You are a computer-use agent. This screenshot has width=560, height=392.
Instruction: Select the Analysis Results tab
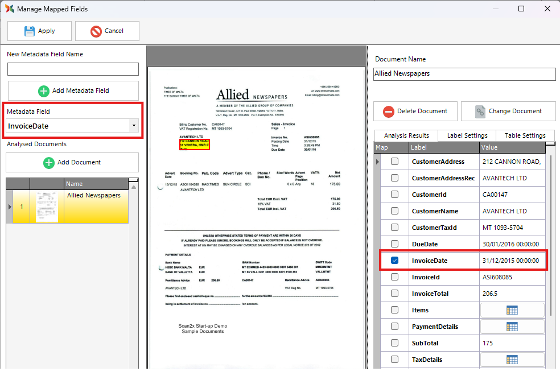[x=406, y=135]
